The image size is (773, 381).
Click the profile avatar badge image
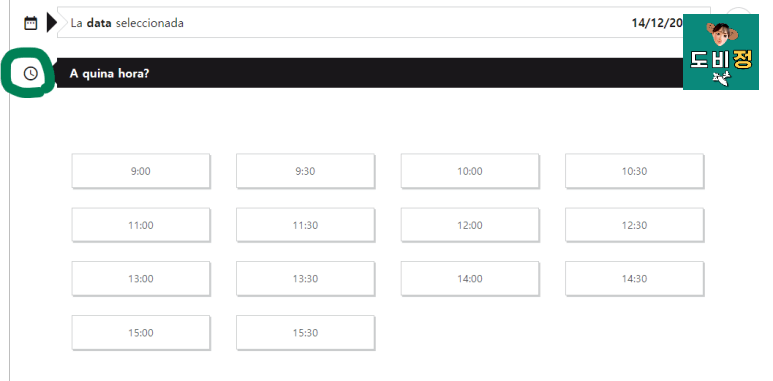[x=720, y=52]
